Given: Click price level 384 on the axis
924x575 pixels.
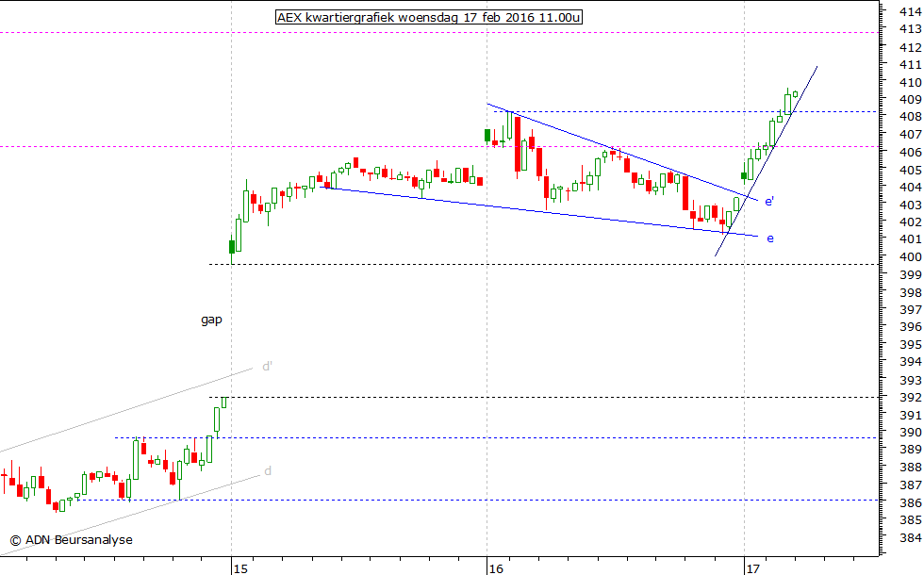Looking at the screenshot, I should 911,537.
